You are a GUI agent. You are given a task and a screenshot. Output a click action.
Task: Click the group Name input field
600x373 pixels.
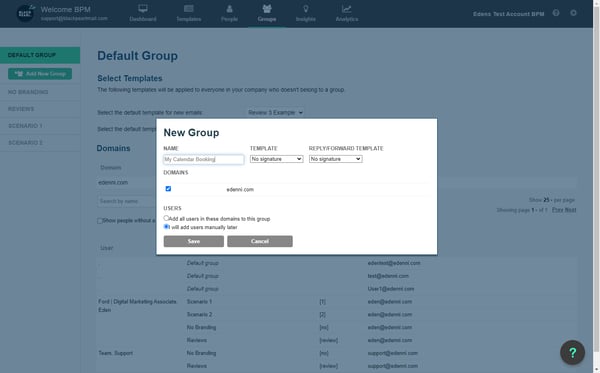(204, 159)
